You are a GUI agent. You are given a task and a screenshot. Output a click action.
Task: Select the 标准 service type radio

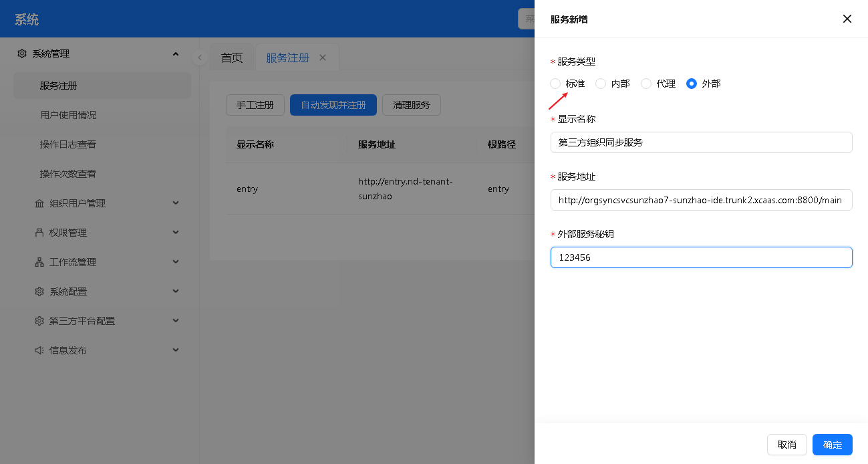coord(555,84)
